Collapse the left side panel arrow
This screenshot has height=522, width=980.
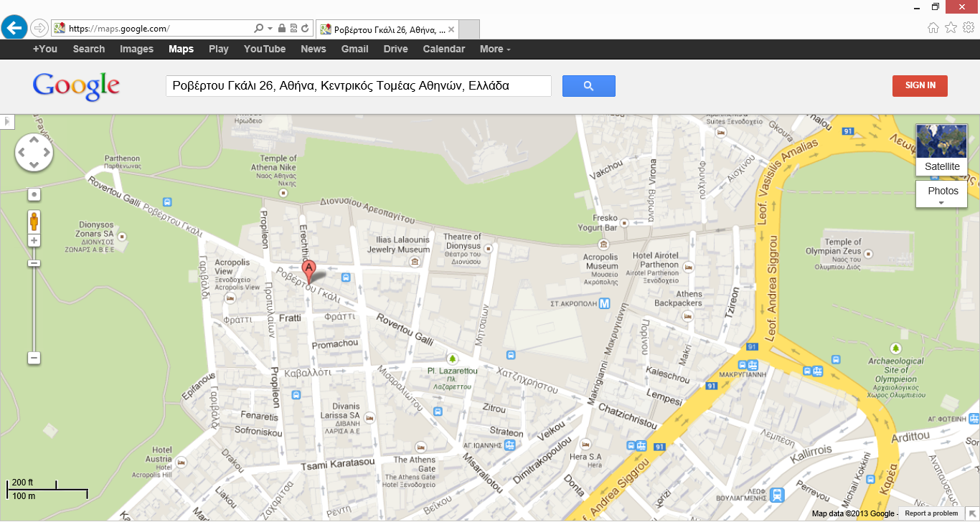point(7,122)
